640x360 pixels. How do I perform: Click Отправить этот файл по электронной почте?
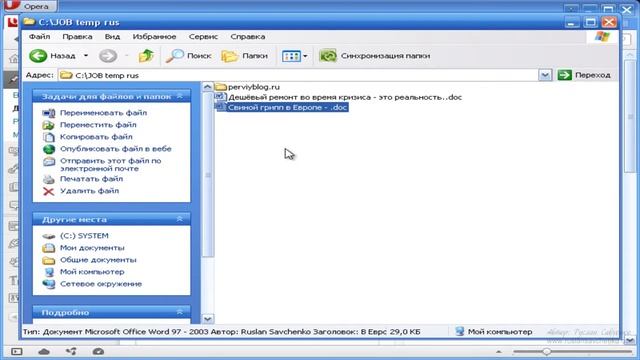[111, 164]
